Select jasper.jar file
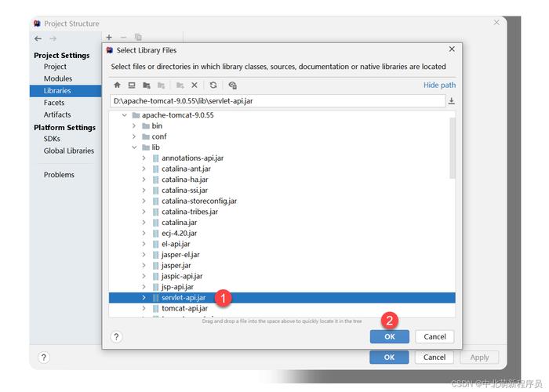The width and height of the screenshot is (549, 392). [x=176, y=265]
